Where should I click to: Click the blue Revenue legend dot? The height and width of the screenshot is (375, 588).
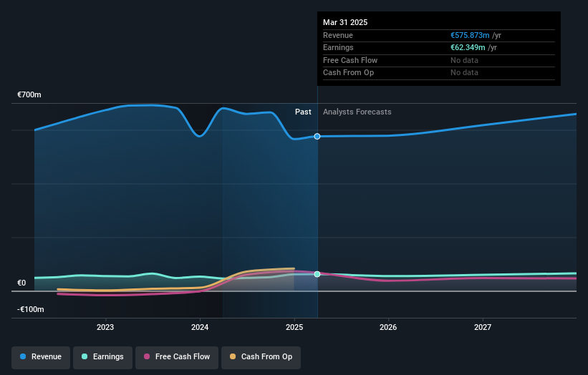[x=23, y=356]
